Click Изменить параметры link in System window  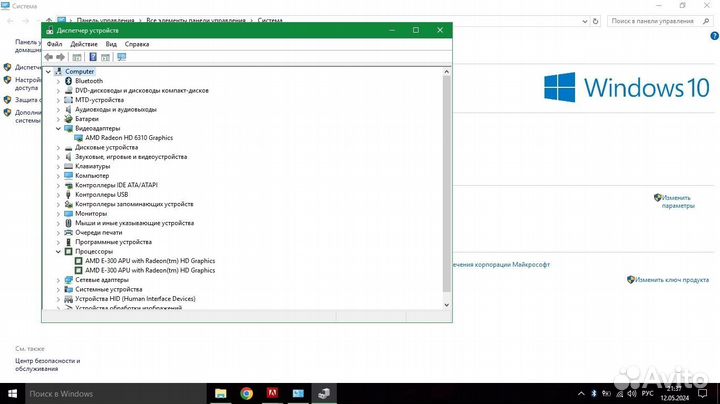tap(678, 202)
